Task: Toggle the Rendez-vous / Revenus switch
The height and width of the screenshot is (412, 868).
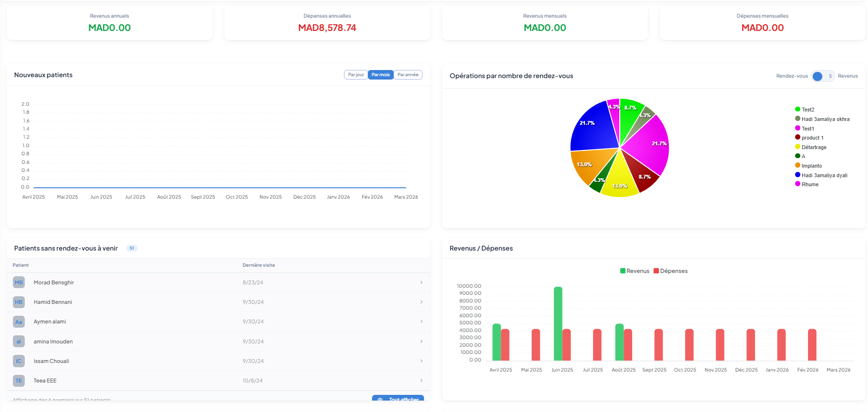Action: coord(823,76)
